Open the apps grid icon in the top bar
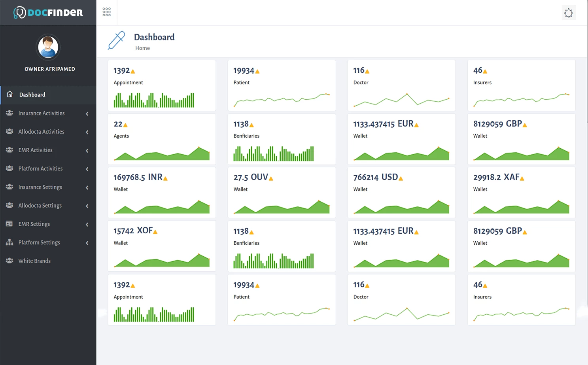The width and height of the screenshot is (588, 365). [x=106, y=12]
